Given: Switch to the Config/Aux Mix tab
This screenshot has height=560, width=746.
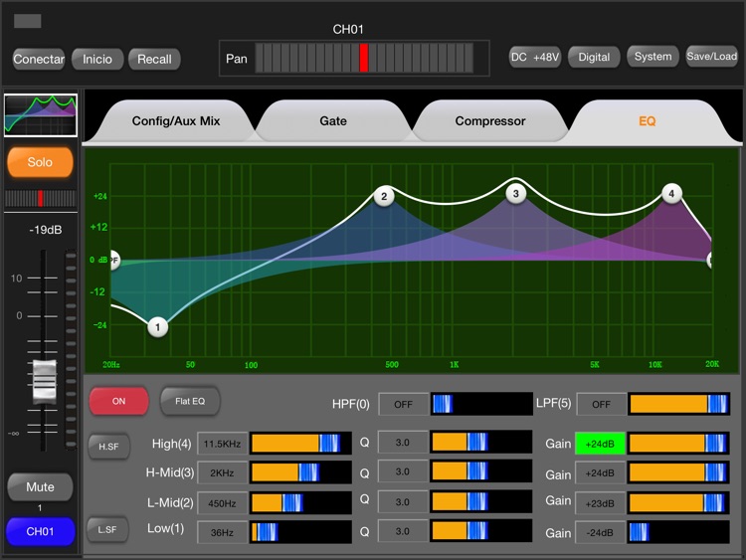Looking at the screenshot, I should pos(175,120).
